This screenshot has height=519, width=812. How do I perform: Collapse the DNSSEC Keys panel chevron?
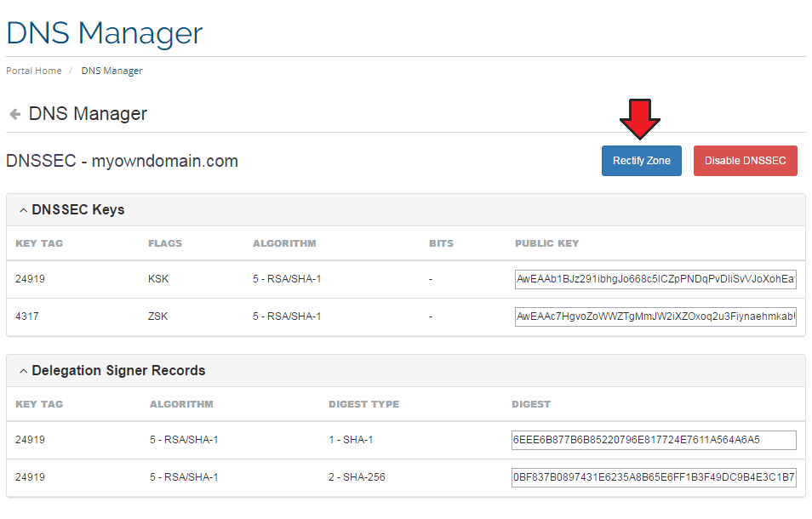coord(23,210)
